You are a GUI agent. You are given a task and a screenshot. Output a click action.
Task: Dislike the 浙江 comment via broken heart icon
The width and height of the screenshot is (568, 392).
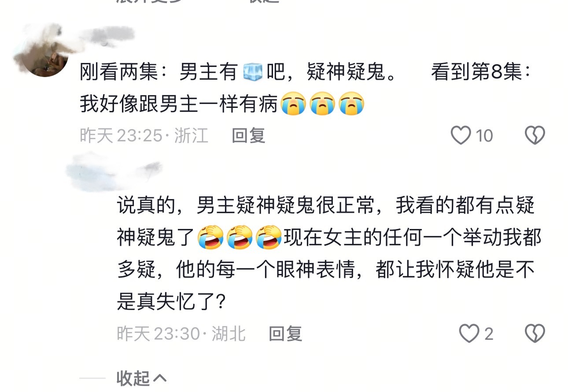tap(535, 136)
